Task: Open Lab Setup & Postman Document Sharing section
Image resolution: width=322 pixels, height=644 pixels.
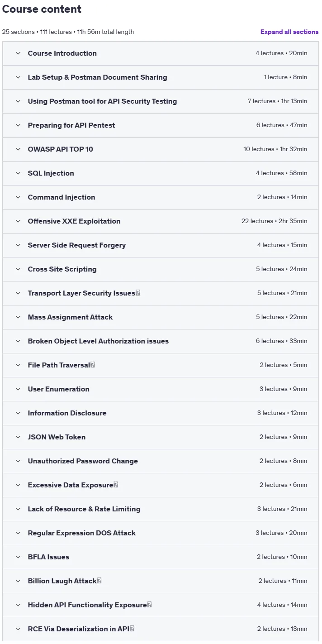Action: click(x=161, y=77)
